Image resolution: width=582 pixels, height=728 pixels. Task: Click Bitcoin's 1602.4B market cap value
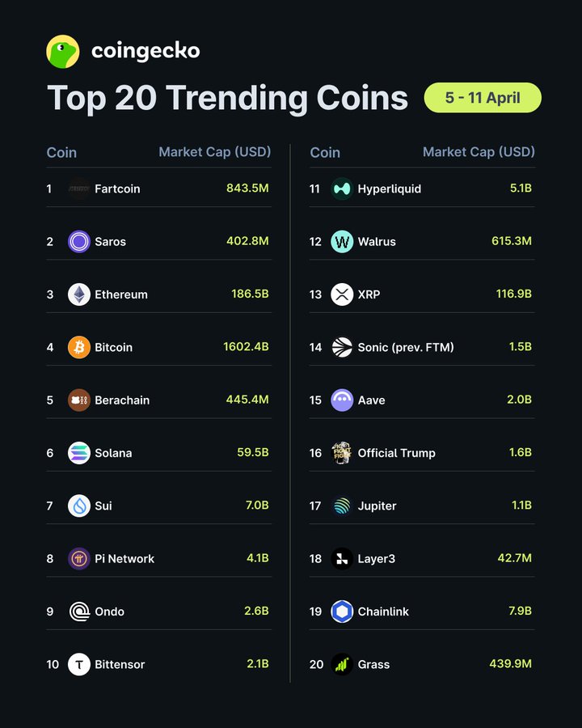[246, 347]
